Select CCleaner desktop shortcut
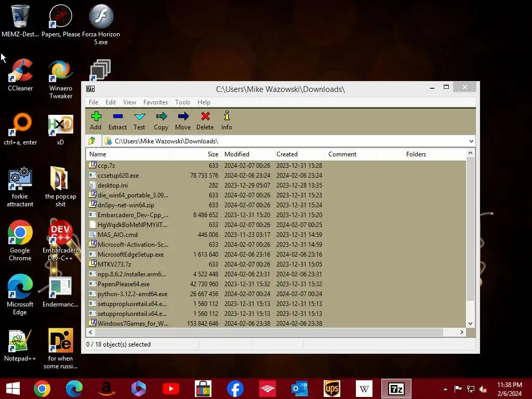 [20, 75]
